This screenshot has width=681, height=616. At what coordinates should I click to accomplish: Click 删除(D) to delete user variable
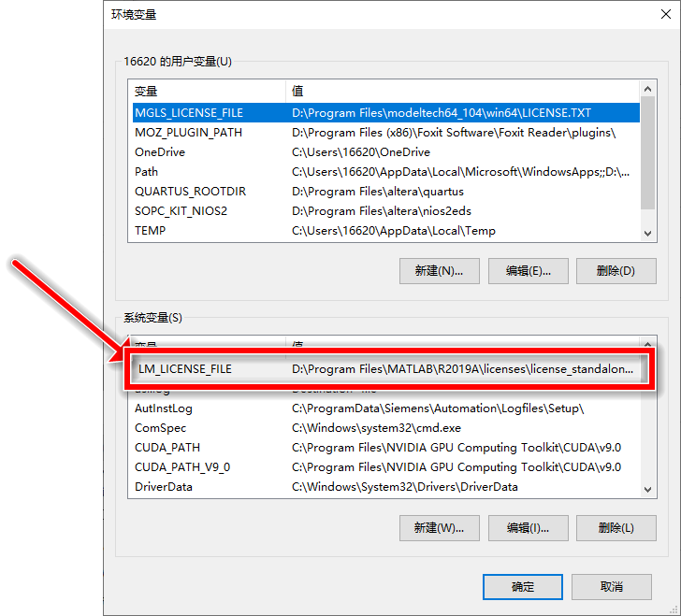[616, 271]
